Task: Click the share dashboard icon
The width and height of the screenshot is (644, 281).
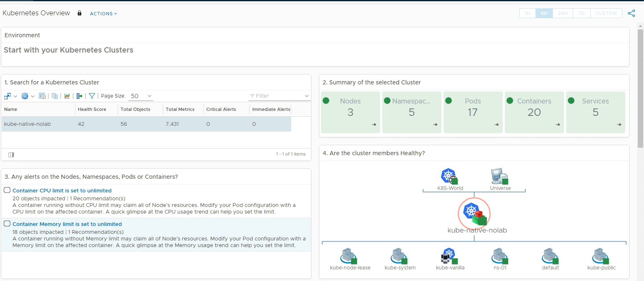Action: coord(631,13)
